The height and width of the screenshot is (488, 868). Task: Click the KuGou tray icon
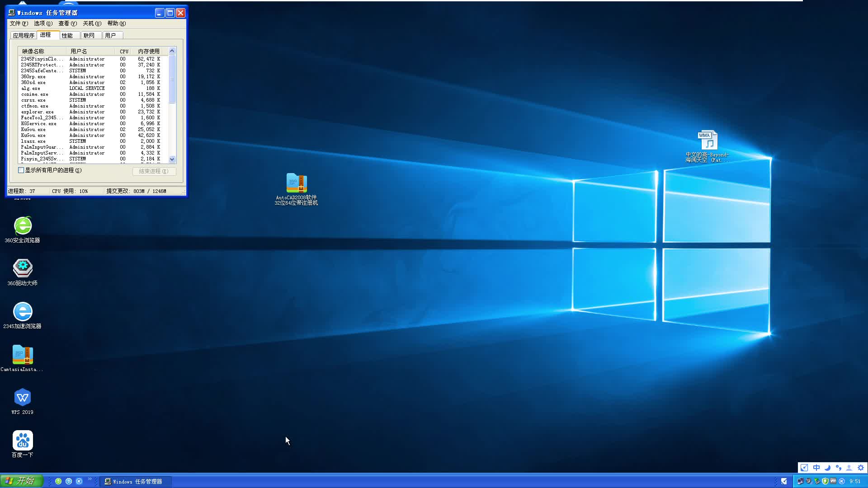[841, 481]
